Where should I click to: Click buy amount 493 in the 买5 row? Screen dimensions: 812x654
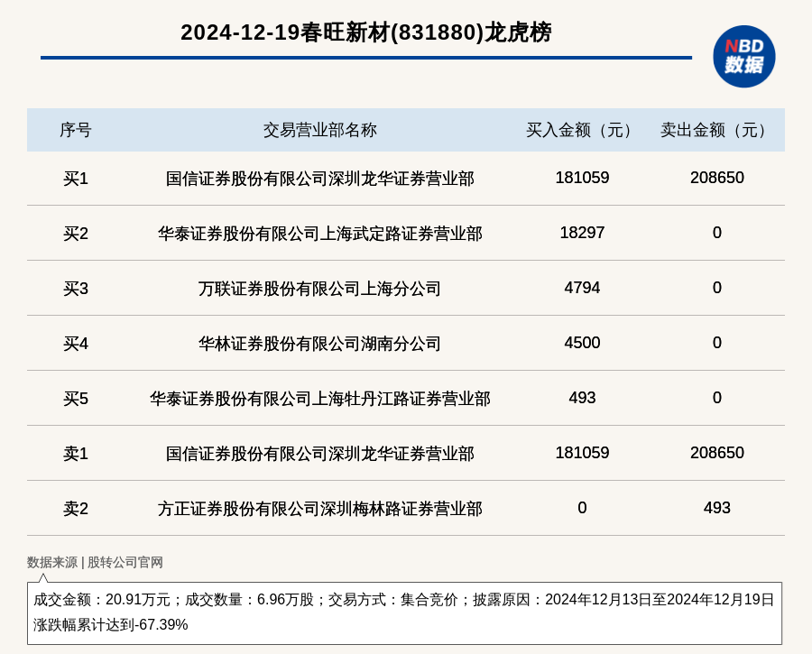click(x=582, y=398)
